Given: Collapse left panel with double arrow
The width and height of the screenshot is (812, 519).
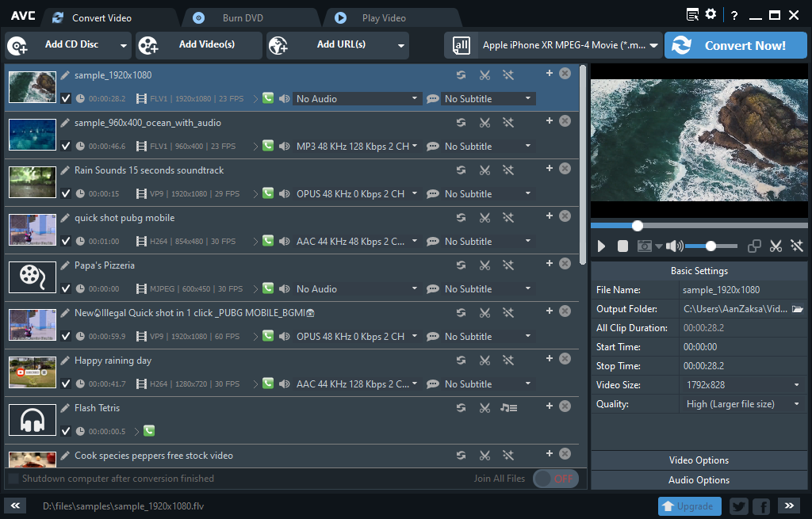Looking at the screenshot, I should pos(16,506).
